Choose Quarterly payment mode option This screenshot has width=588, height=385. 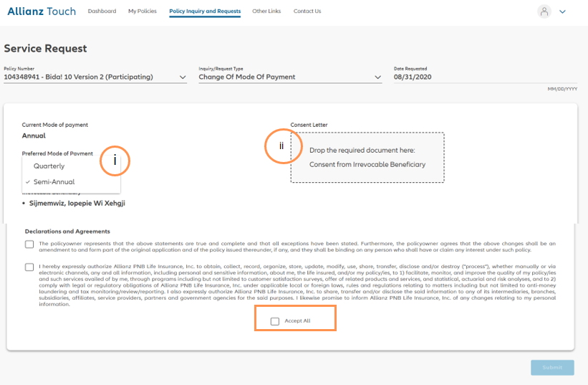coord(49,166)
